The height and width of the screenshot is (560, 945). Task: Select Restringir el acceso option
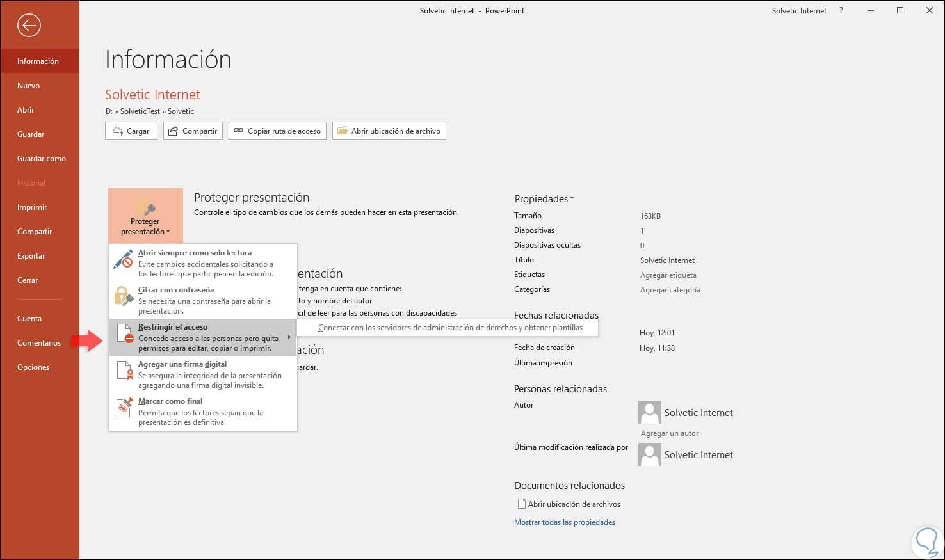pos(203,337)
